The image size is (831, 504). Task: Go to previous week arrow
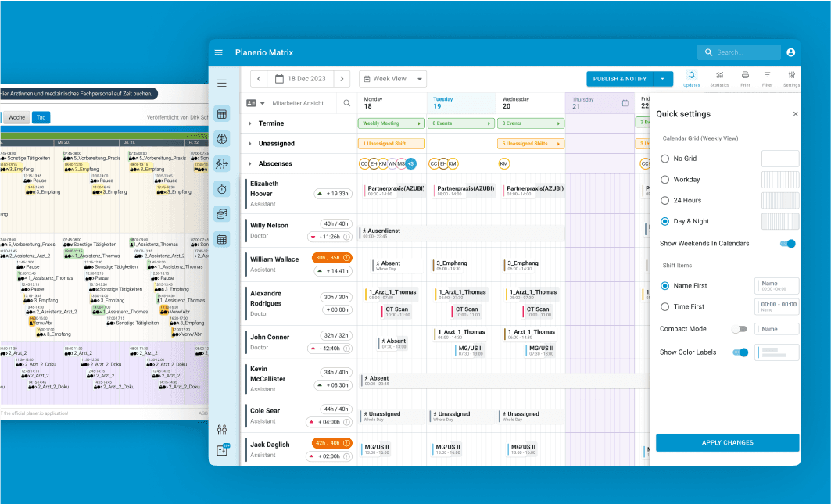(259, 79)
